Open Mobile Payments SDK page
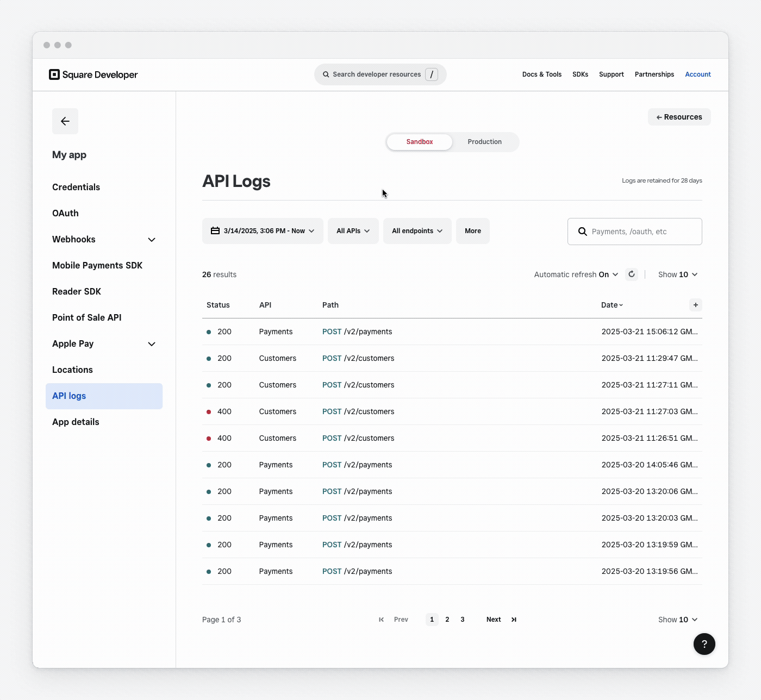Viewport: 761px width, 700px height. [97, 265]
